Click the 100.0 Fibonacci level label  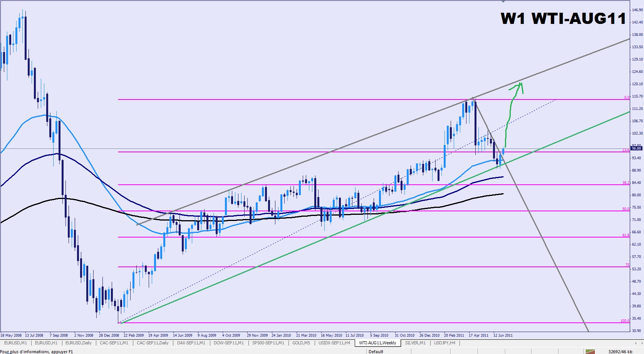(x=625, y=321)
